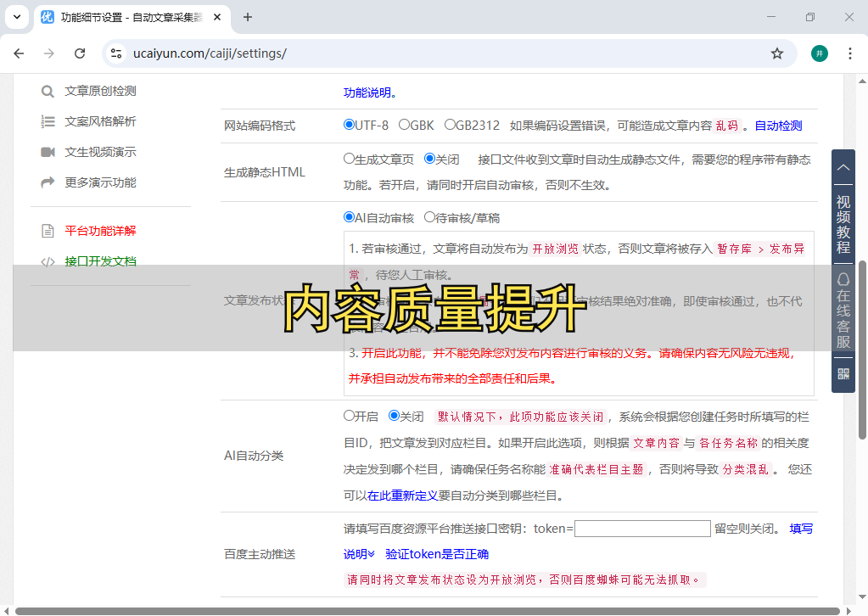This screenshot has height=616, width=868.
Task: Click the code icon beside 接口开发文档
Action: tap(48, 262)
